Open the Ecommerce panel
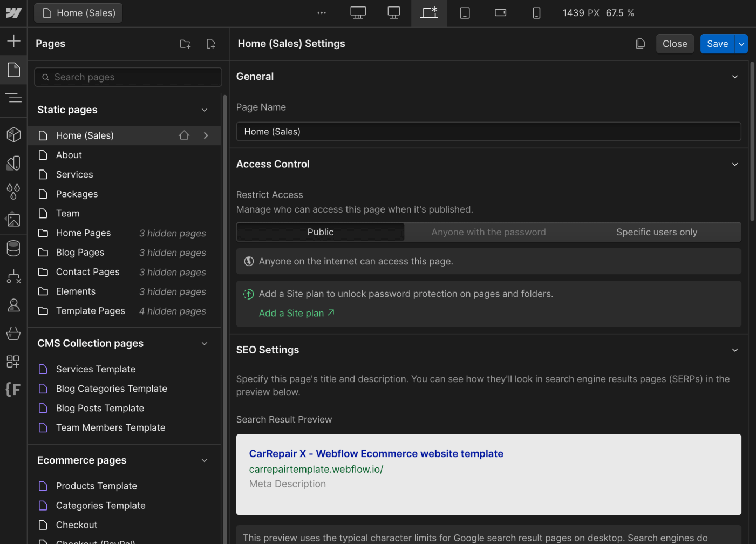The width and height of the screenshot is (756, 544). [13, 333]
